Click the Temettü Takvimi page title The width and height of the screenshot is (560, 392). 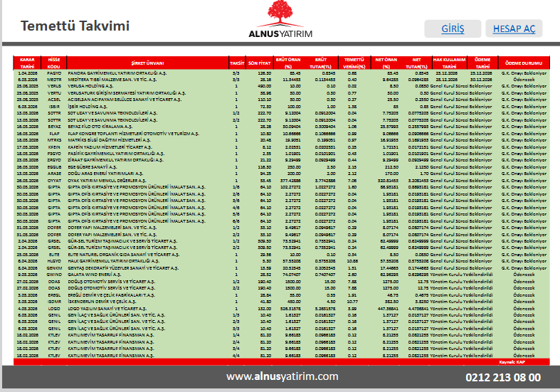coord(75,26)
